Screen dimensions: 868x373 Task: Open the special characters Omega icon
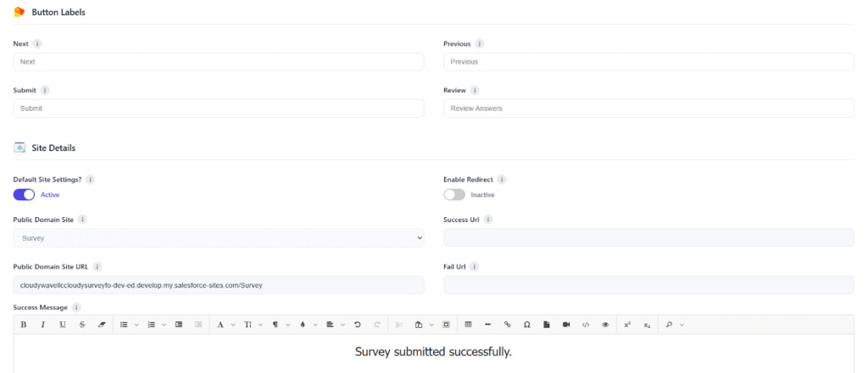[x=527, y=325]
